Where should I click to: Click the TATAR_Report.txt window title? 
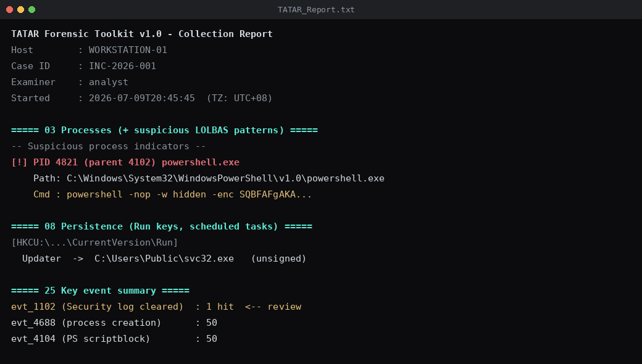316,9
